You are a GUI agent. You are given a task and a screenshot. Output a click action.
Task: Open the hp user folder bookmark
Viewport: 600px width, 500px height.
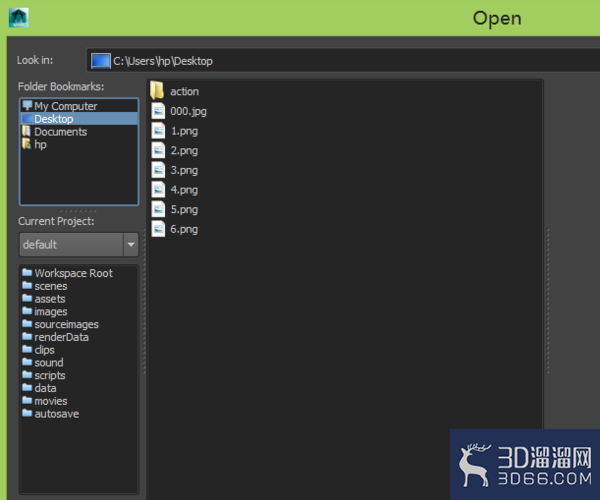pyautogui.click(x=79, y=145)
